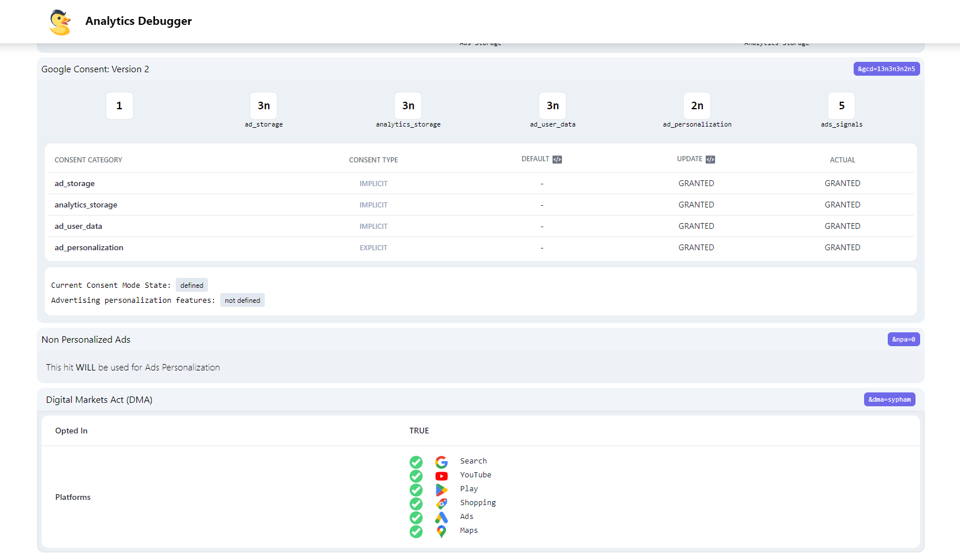Select the 3n ad_storage value box
Screen dimensions: 960x560
tap(264, 106)
